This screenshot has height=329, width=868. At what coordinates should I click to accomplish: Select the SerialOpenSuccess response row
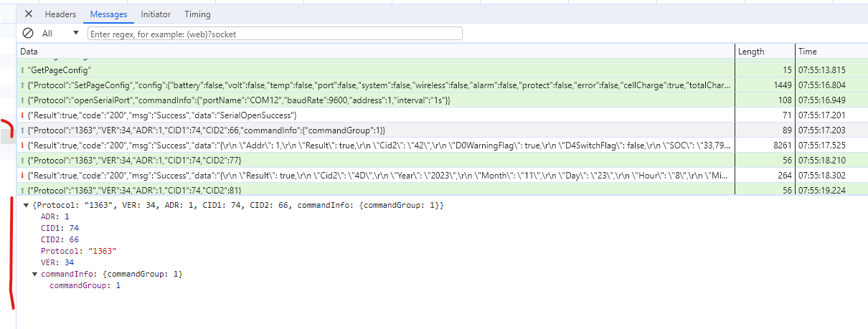[x=442, y=115]
